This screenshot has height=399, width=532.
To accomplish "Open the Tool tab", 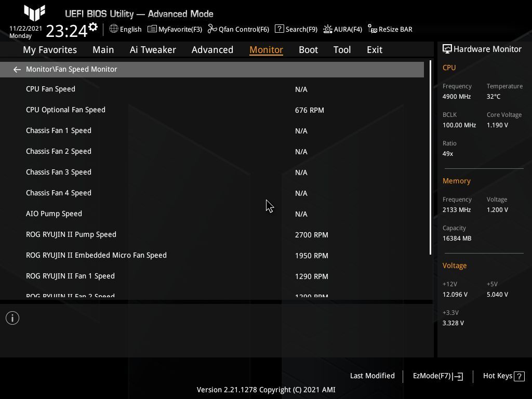I will [x=342, y=49].
